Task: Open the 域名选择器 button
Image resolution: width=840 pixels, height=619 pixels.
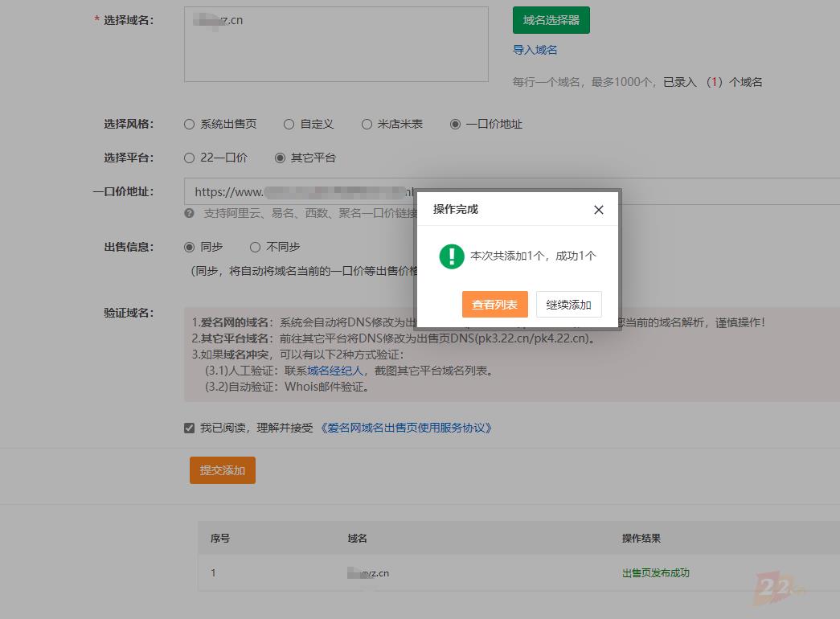Action: point(551,20)
